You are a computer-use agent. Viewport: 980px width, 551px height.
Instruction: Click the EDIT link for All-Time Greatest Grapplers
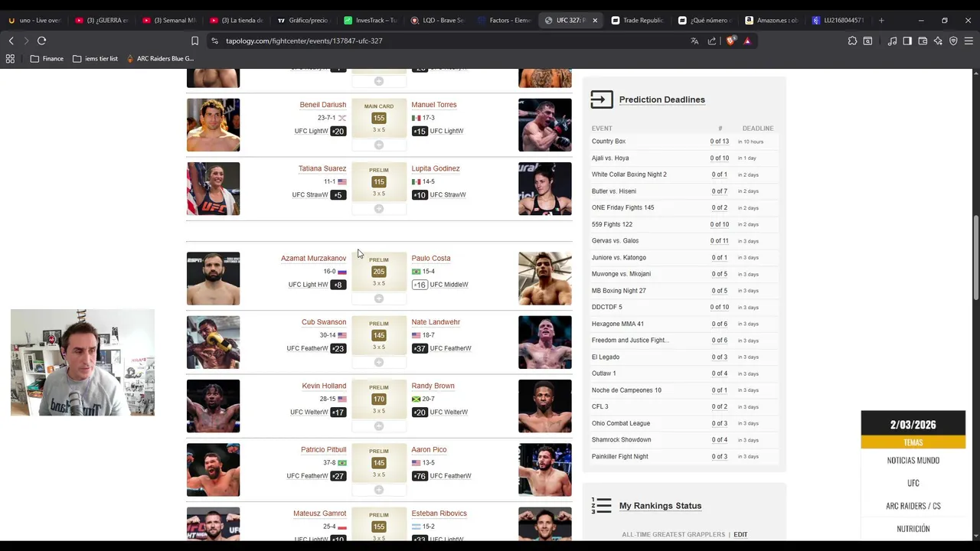coord(740,535)
